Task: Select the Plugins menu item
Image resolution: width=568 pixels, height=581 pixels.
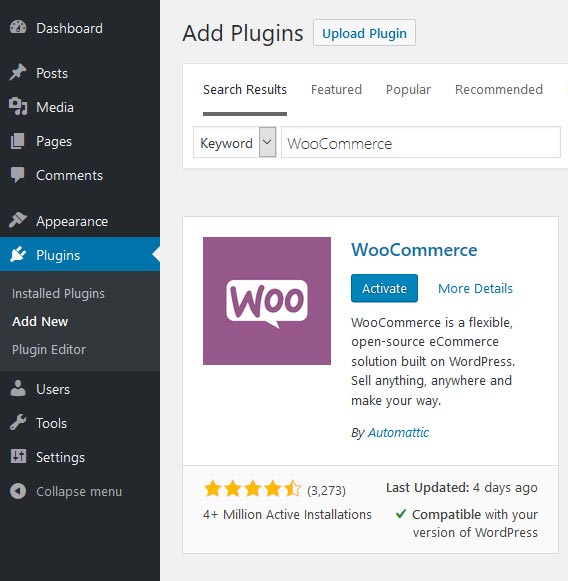Action: pyautogui.click(x=80, y=255)
